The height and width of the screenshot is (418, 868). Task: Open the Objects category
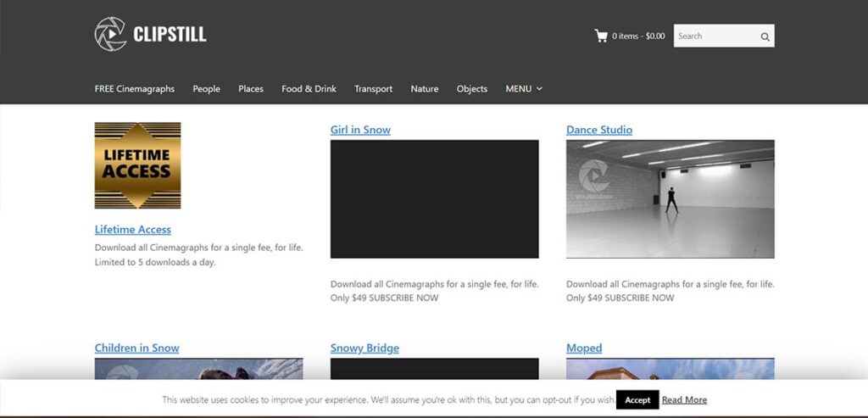point(472,88)
